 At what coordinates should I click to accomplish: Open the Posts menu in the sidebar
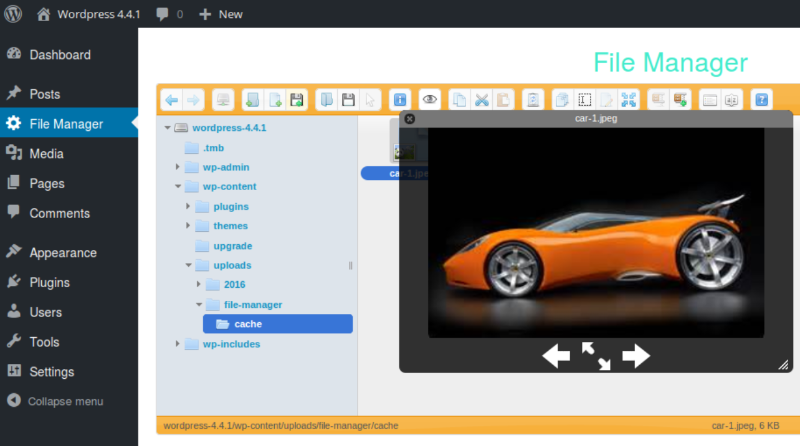click(45, 94)
